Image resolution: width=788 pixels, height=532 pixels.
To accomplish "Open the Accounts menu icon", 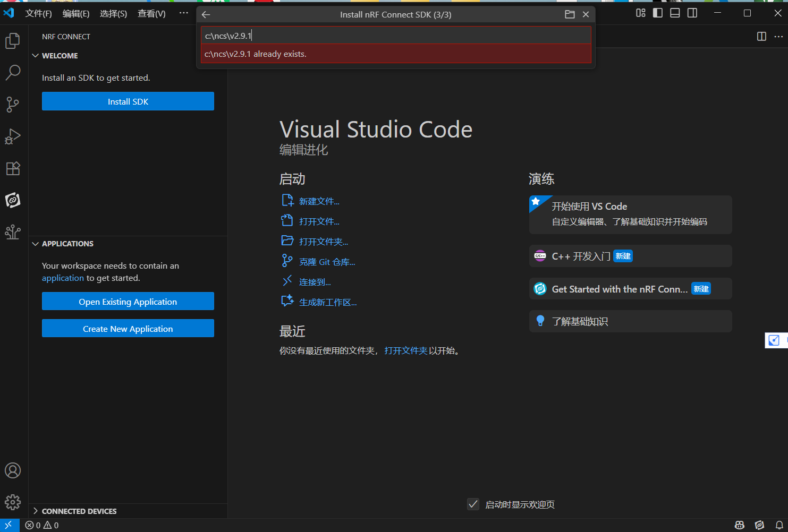I will [x=13, y=470].
